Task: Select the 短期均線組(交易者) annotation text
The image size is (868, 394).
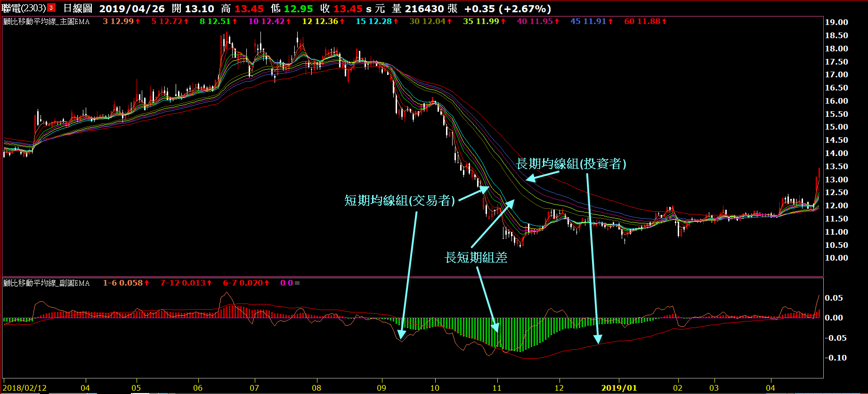Action: tap(399, 200)
